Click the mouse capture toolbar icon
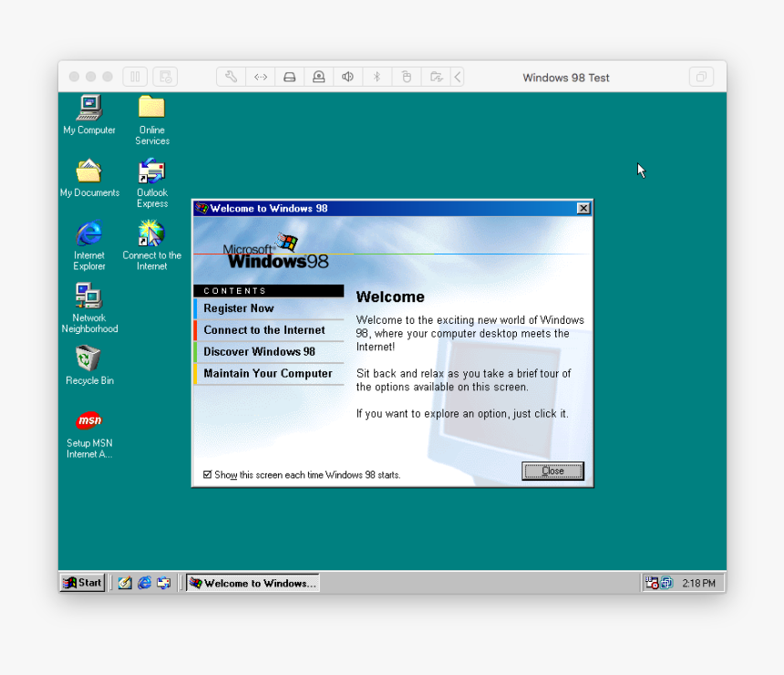The image size is (784, 675). (x=407, y=77)
